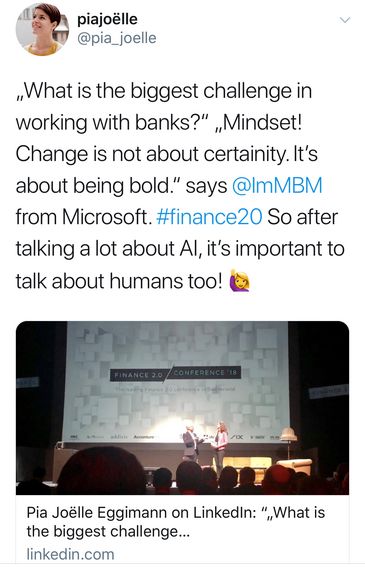Click the two speakers on stage in photo
The image size is (365, 567).
tap(205, 446)
